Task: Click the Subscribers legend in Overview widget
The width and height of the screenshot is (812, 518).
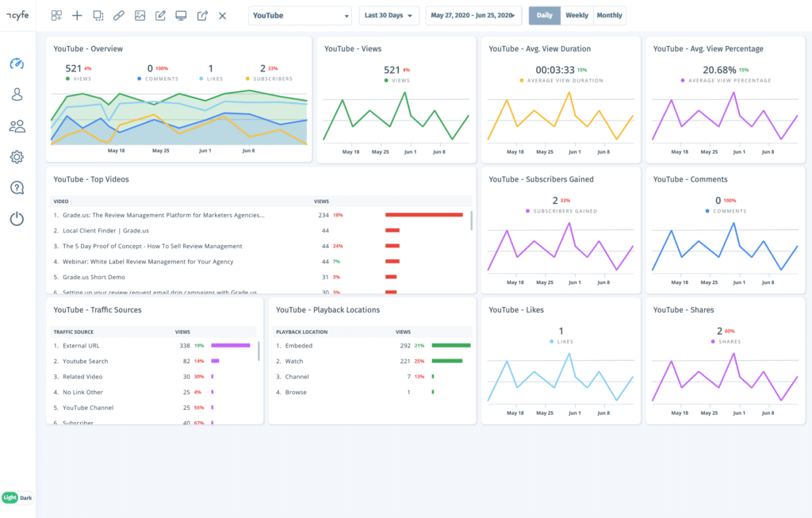Action: [x=270, y=79]
